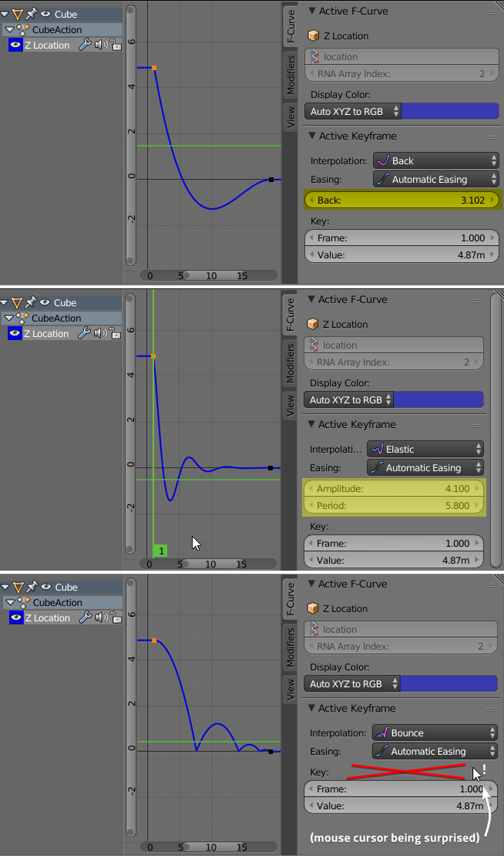
Task: Click the wrench modifier icon in Back screenshot's Z Location row
Action: coord(85,45)
